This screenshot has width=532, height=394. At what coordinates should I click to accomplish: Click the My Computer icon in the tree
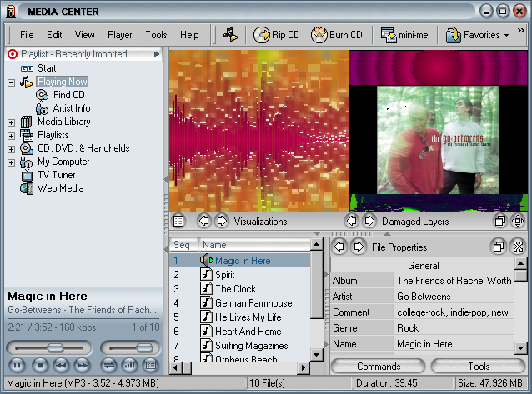click(x=26, y=162)
